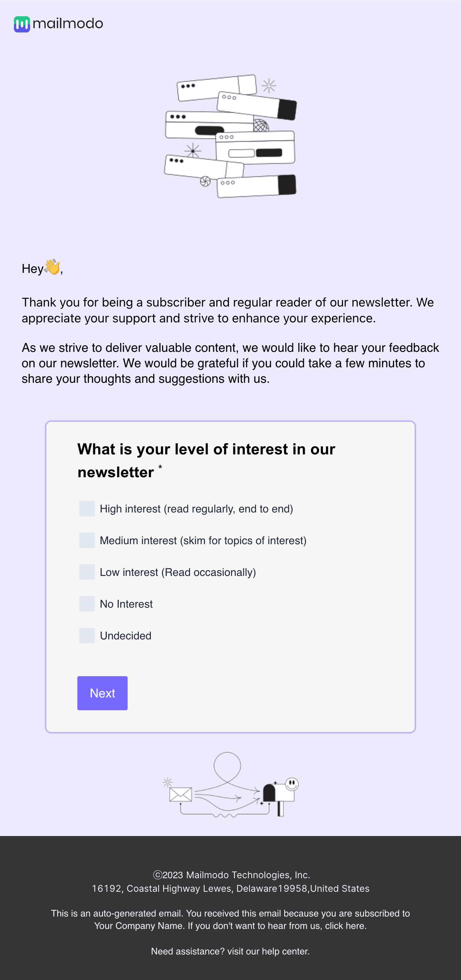461x980 pixels.
Task: Click the Mailmodo logo
Action: [x=58, y=24]
